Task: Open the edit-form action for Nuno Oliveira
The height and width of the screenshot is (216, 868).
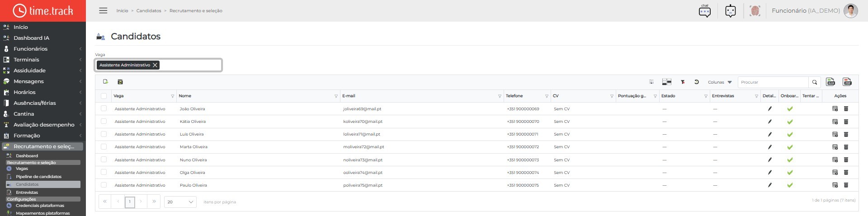Action: [835, 160]
